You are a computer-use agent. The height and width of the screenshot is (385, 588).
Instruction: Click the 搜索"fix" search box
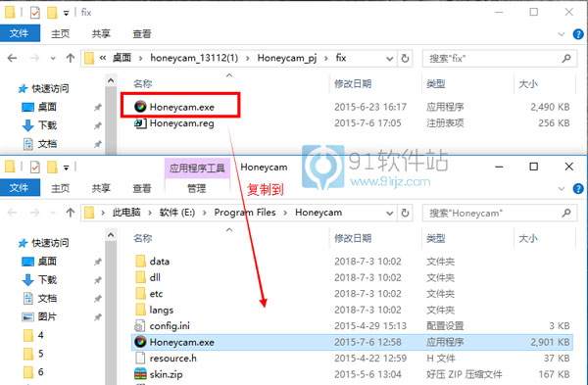[x=499, y=59]
